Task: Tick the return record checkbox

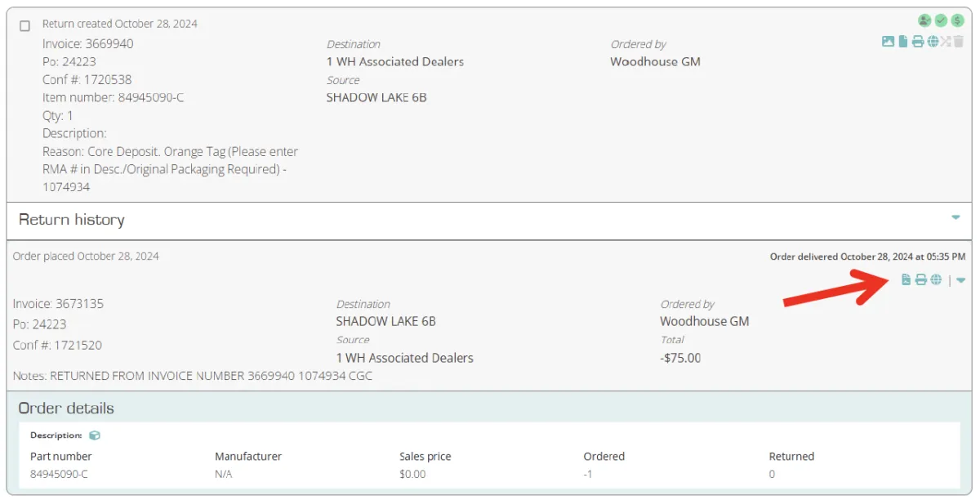Action: pyautogui.click(x=24, y=25)
